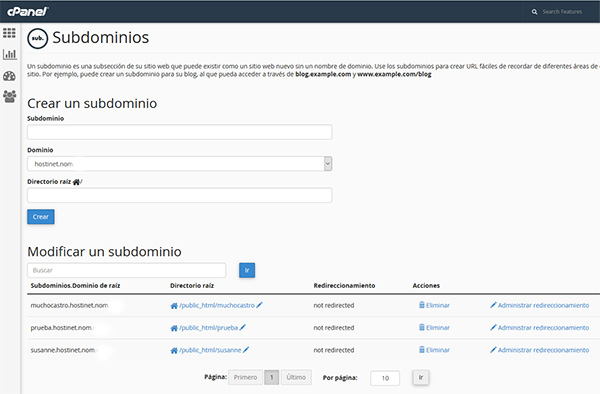Screen dimensions: 600x394
Task: Edit prueba directory with pencil icon
Action: point(243,327)
